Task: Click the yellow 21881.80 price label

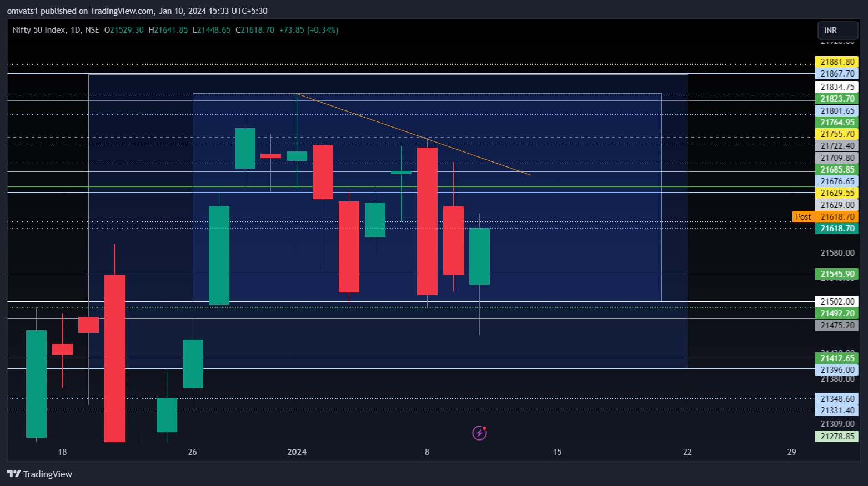Action: (x=837, y=62)
